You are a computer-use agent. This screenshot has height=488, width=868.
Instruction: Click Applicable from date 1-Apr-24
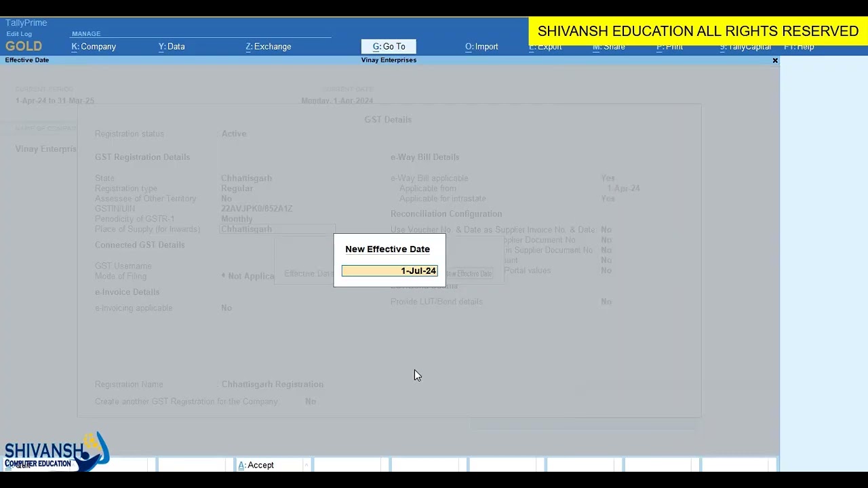[x=623, y=188]
